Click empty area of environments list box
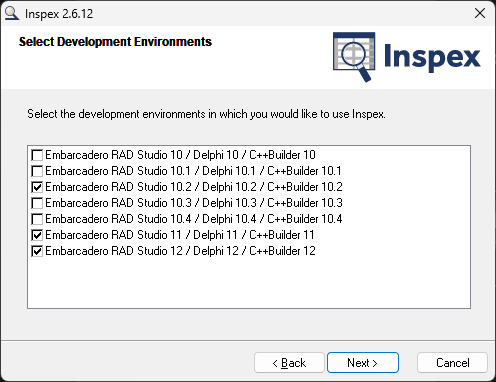This screenshot has width=496, height=382. (x=249, y=283)
